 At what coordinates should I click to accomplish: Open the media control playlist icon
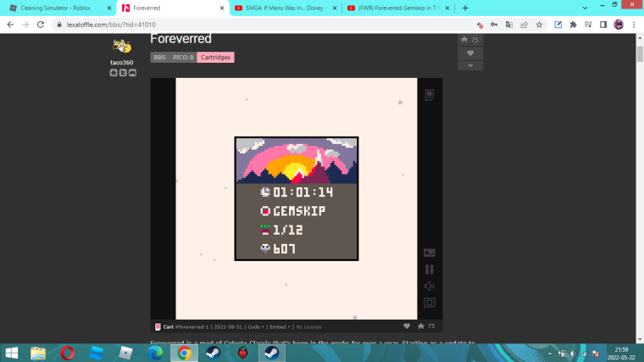(588, 25)
